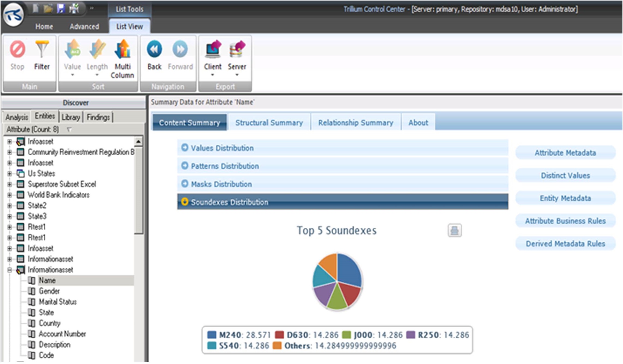Image resolution: width=623 pixels, height=364 pixels.
Task: Sort by Value icon
Action: [x=72, y=49]
